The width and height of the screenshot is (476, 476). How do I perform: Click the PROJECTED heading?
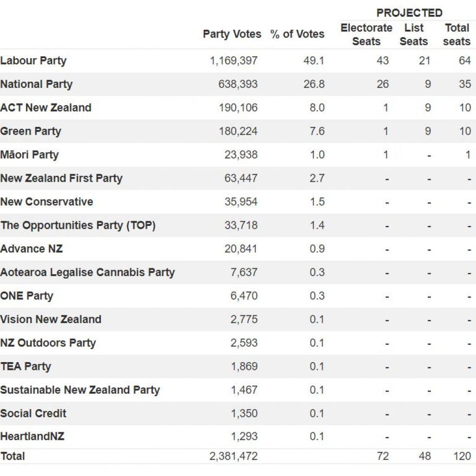coord(410,13)
